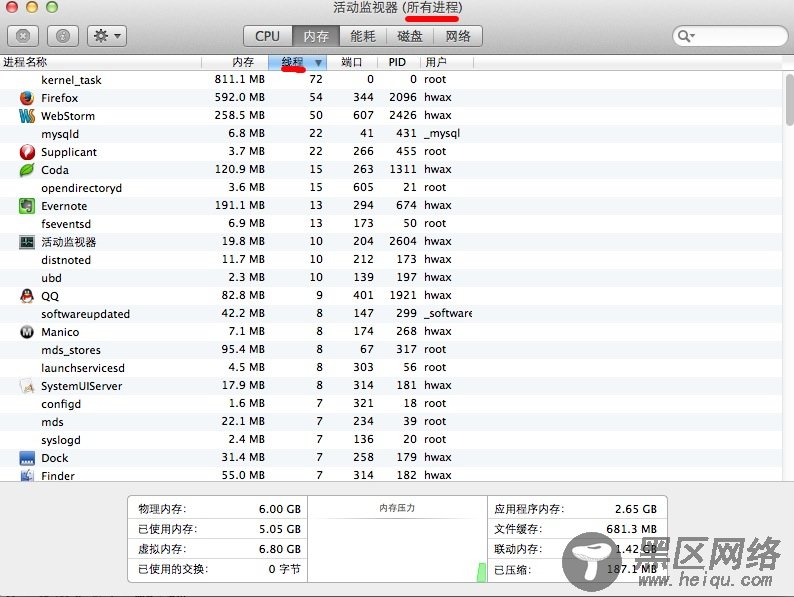Image resolution: width=794 pixels, height=597 pixels.
Task: Select the mysqld process name
Action: point(60,134)
